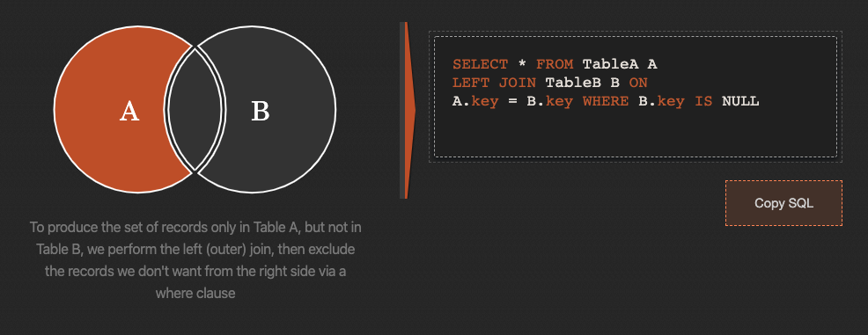Click the 'where clause' text in the description

pos(195,293)
